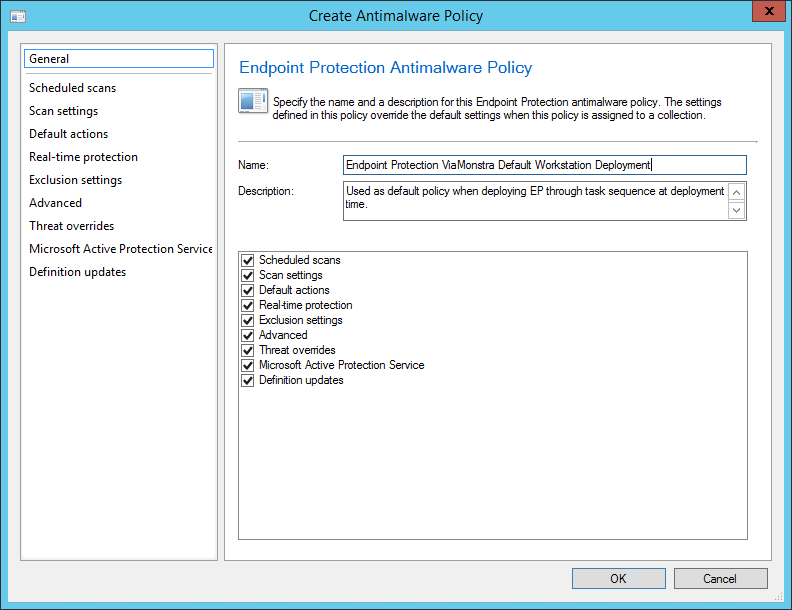Uncheck the Scheduled scans checkbox
This screenshot has width=792, height=610.
(248, 261)
